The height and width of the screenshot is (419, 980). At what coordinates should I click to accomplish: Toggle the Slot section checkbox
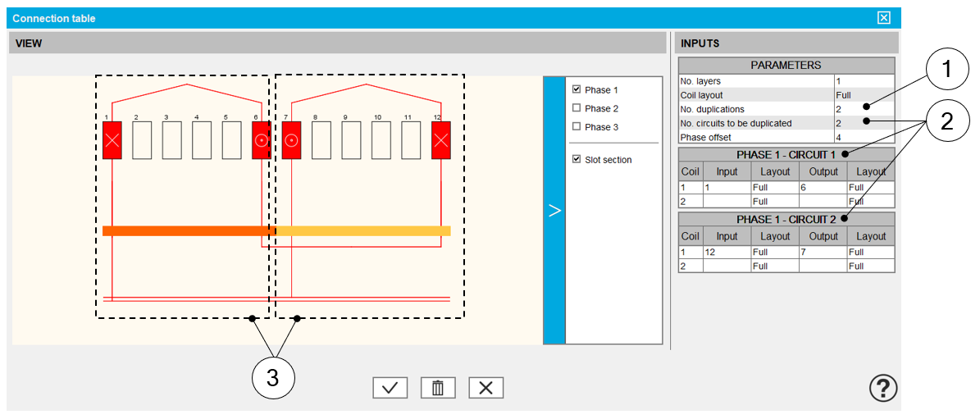[x=577, y=159]
